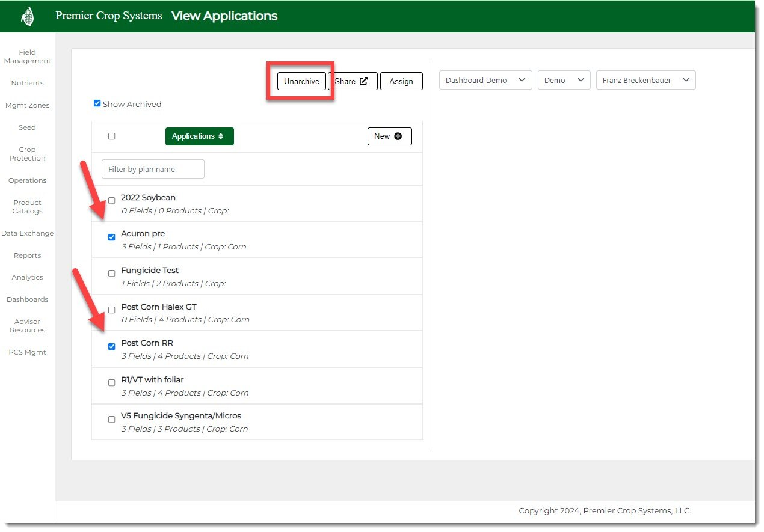Open Field Management in the sidebar
This screenshot has height=532, width=764.
[27, 57]
